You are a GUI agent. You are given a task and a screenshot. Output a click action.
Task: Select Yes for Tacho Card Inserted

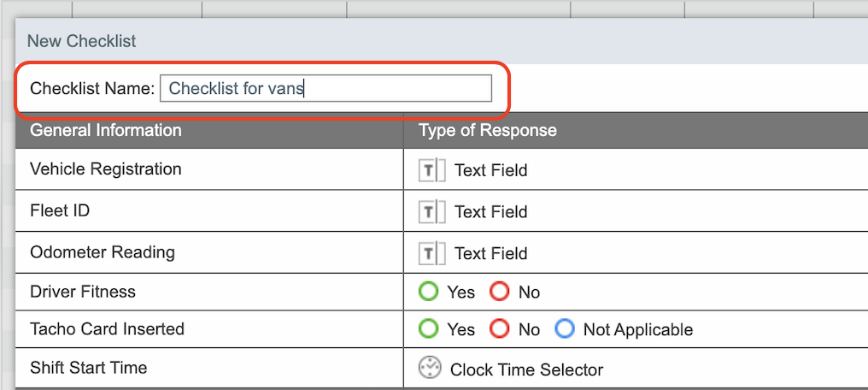[x=428, y=329]
